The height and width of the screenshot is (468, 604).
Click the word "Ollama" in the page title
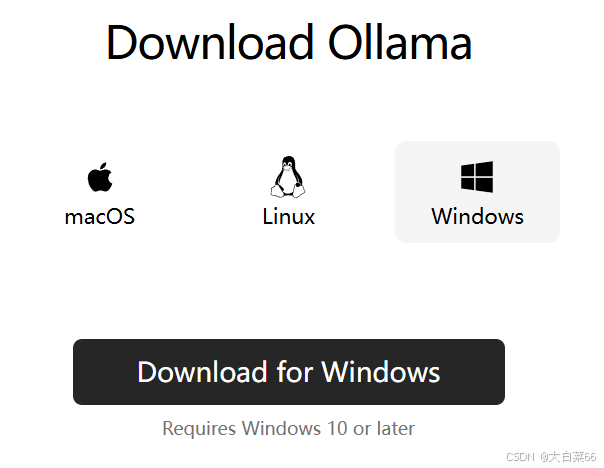coord(400,42)
